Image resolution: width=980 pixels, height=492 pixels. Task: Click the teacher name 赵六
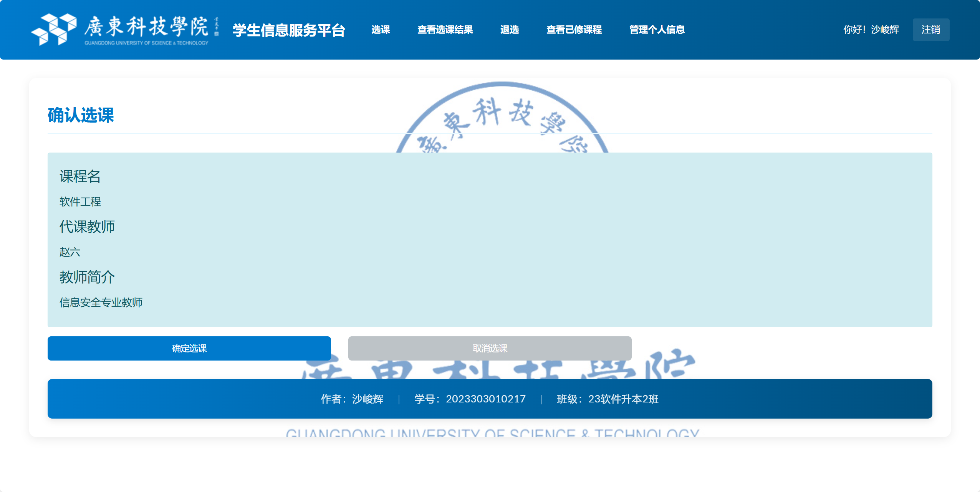click(70, 252)
